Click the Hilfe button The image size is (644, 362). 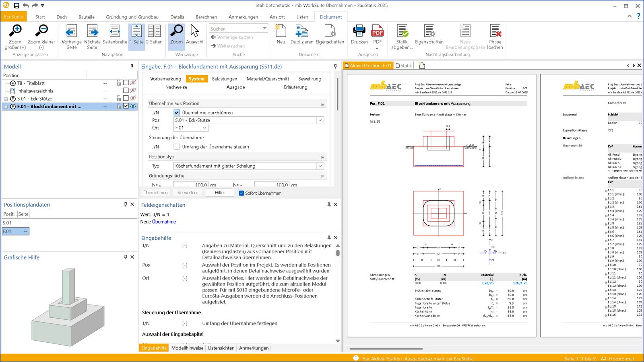219,193
